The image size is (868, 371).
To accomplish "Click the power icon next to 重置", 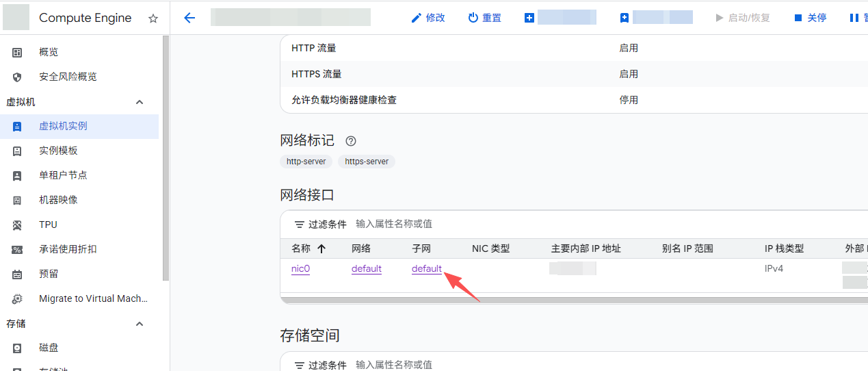I will pyautogui.click(x=473, y=18).
